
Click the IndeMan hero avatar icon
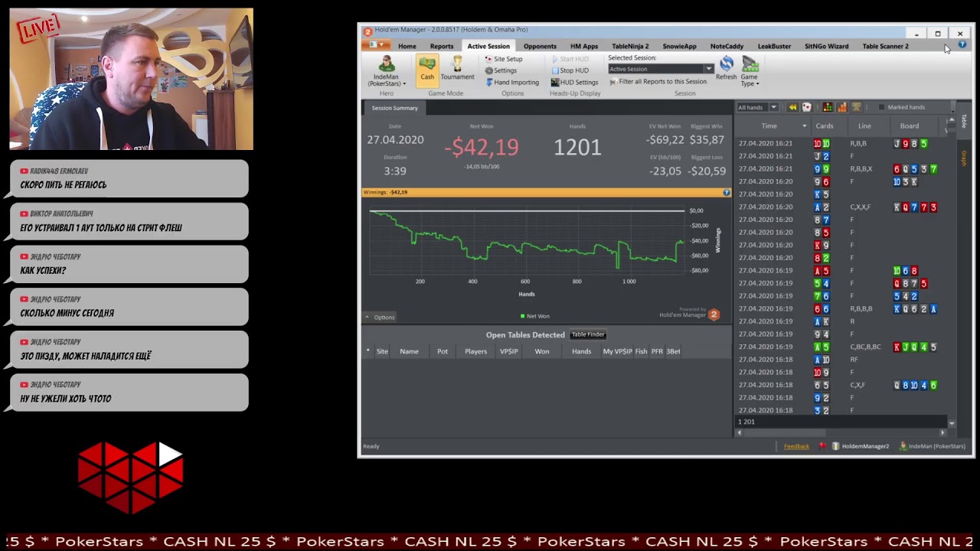click(x=387, y=64)
